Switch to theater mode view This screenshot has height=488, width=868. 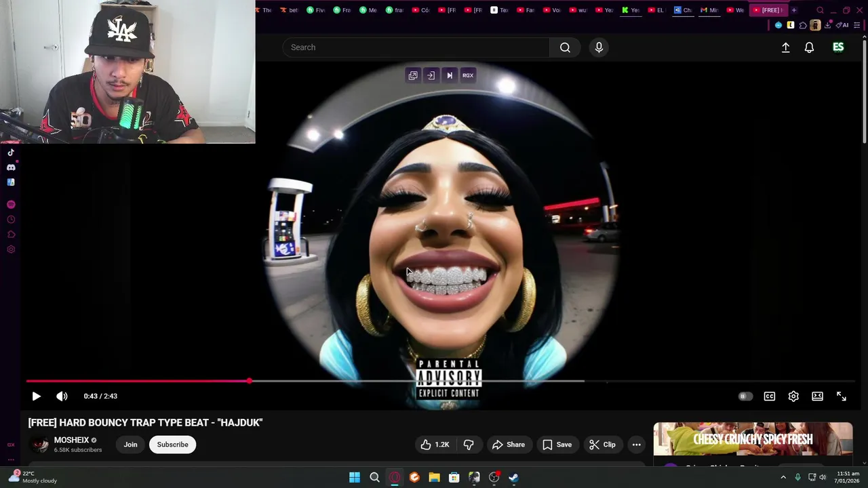pos(818,396)
